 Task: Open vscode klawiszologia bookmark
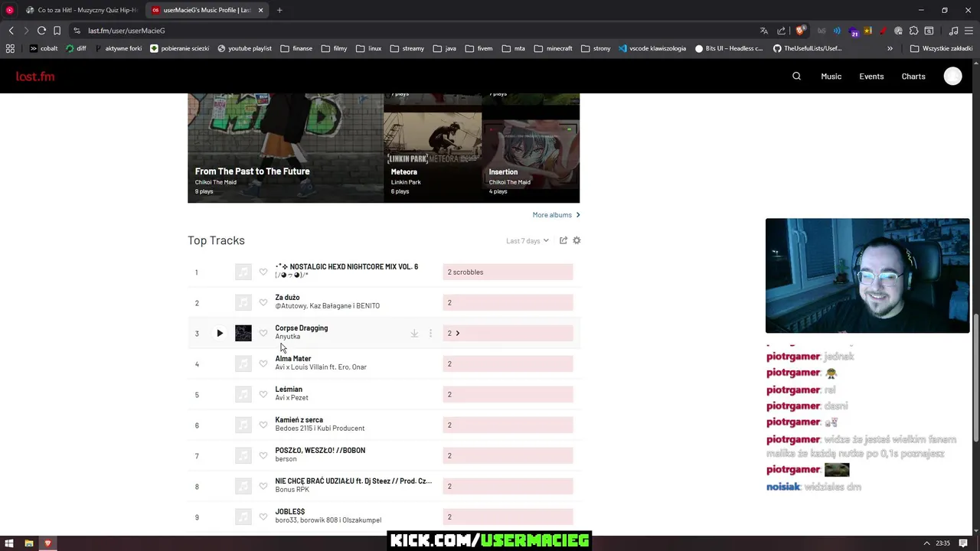tap(652, 48)
